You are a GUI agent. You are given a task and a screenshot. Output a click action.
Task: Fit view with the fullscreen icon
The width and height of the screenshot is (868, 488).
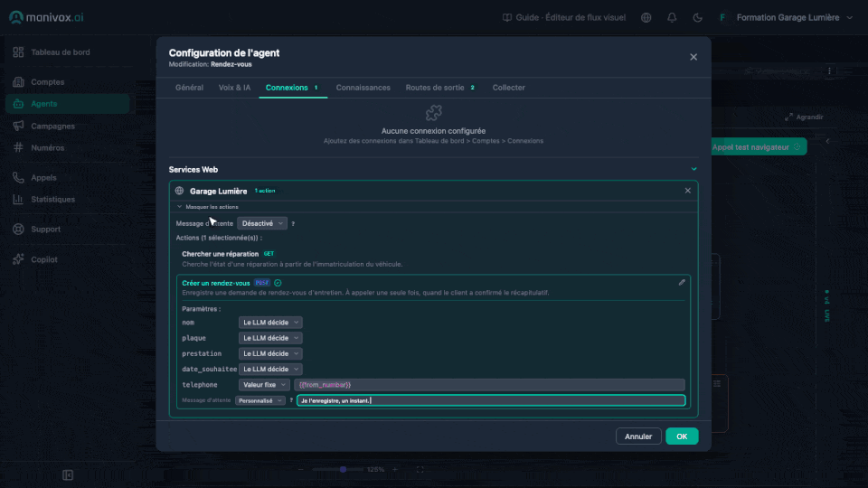[420, 469]
